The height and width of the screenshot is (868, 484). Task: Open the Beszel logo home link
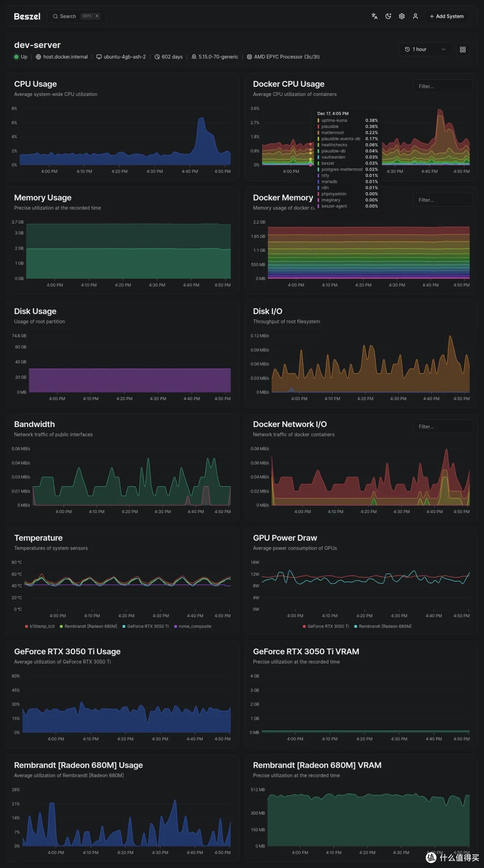(x=27, y=16)
